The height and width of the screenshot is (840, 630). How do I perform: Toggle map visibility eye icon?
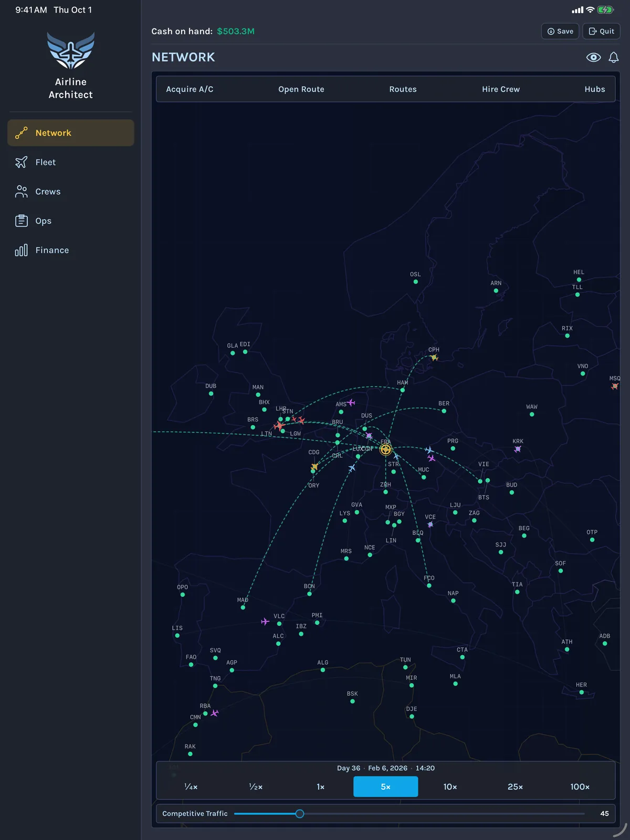pos(594,57)
